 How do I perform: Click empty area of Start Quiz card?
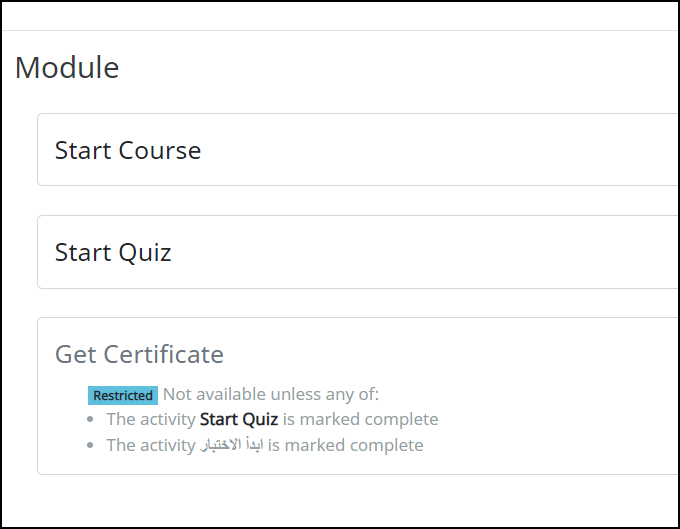434,252
